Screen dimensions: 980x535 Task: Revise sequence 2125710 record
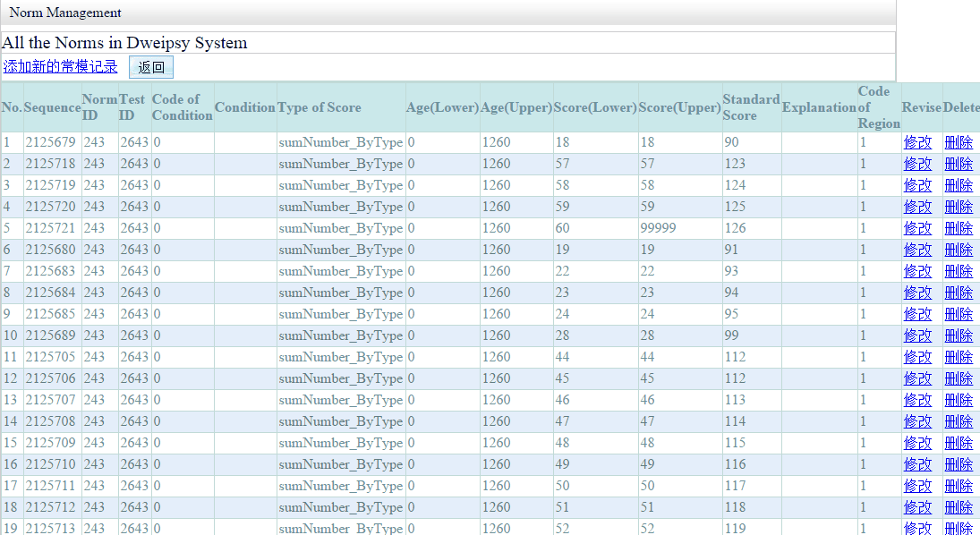[917, 464]
